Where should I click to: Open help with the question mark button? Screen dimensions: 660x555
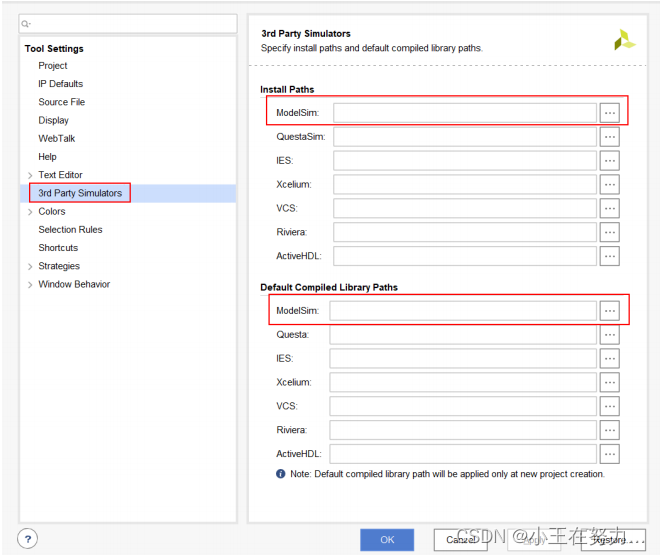click(x=27, y=539)
